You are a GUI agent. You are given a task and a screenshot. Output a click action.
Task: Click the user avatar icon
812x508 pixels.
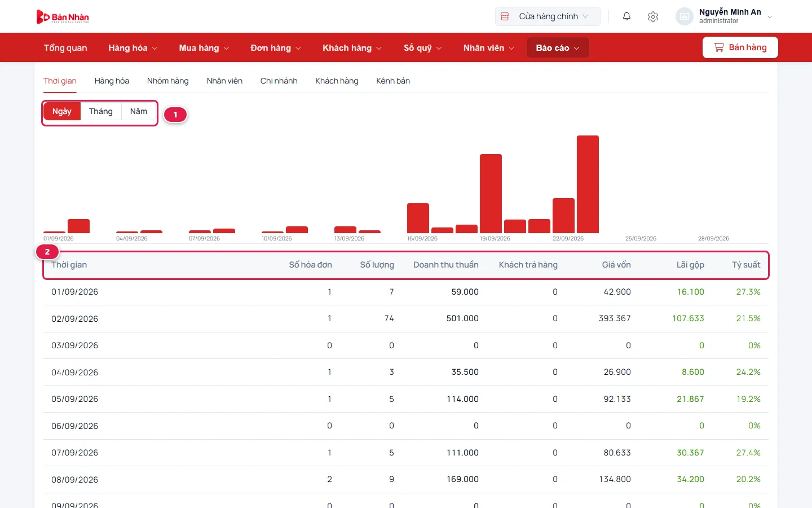pyautogui.click(x=684, y=16)
